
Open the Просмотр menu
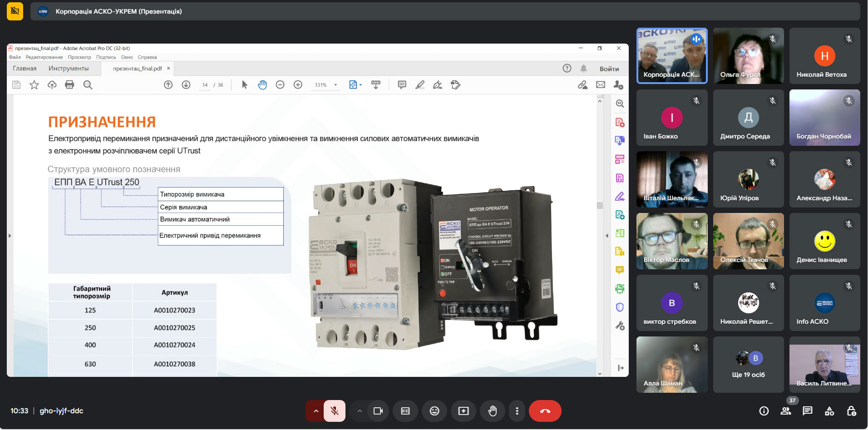(79, 57)
